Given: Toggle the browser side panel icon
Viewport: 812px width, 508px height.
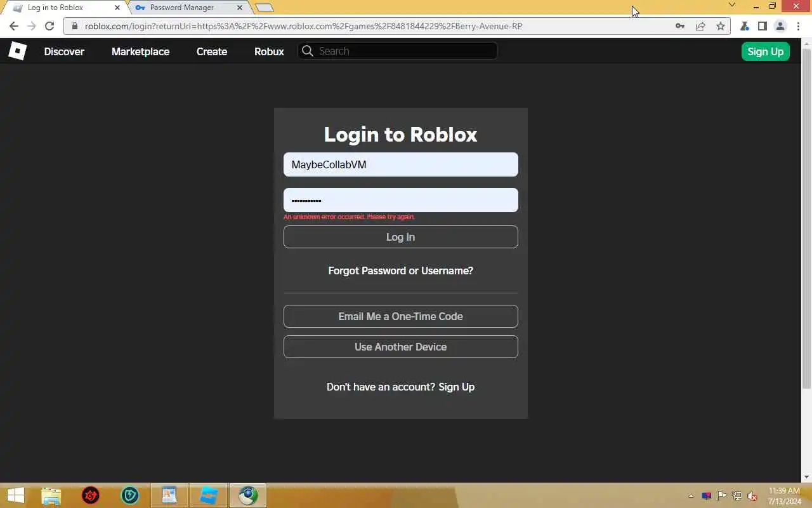Looking at the screenshot, I should tap(763, 26).
